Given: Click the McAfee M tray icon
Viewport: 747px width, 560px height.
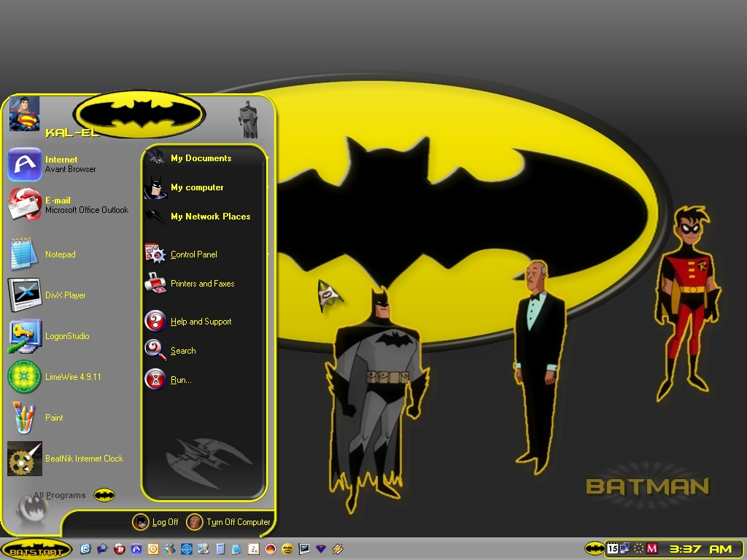Looking at the screenshot, I should pos(652,548).
